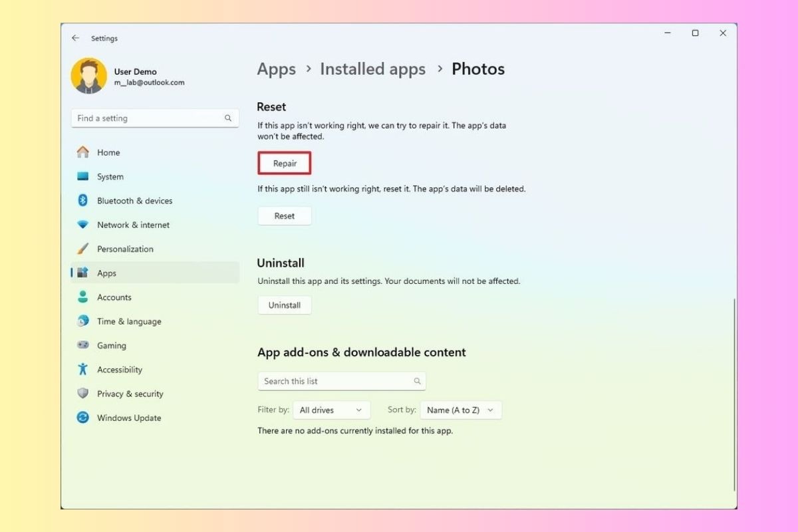
Task: Open the Name (A to Z) sort dropdown
Action: pyautogui.click(x=461, y=410)
